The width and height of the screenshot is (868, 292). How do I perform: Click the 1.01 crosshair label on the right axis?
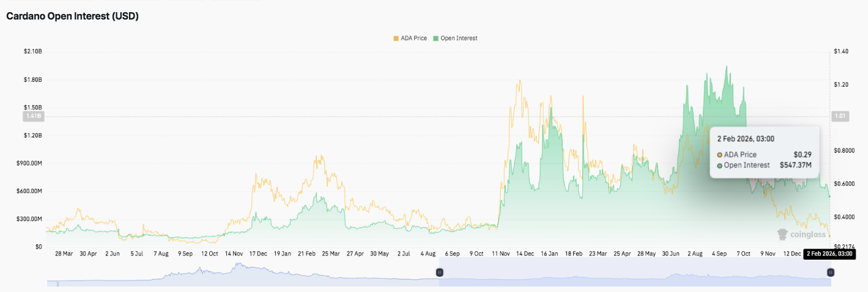pos(838,116)
